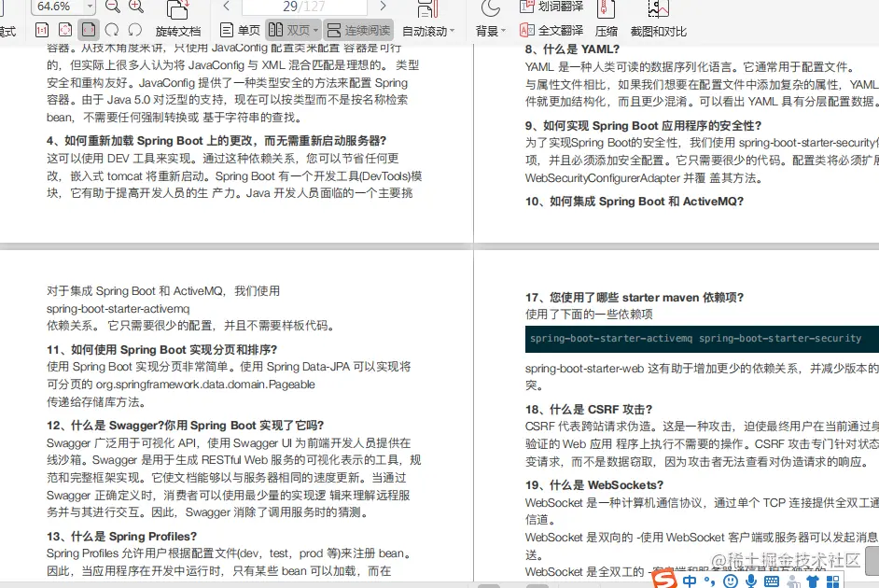This screenshot has height=588, width=879.
Task: Expand the 自动滚动 dropdown arrow
Action: point(453,32)
